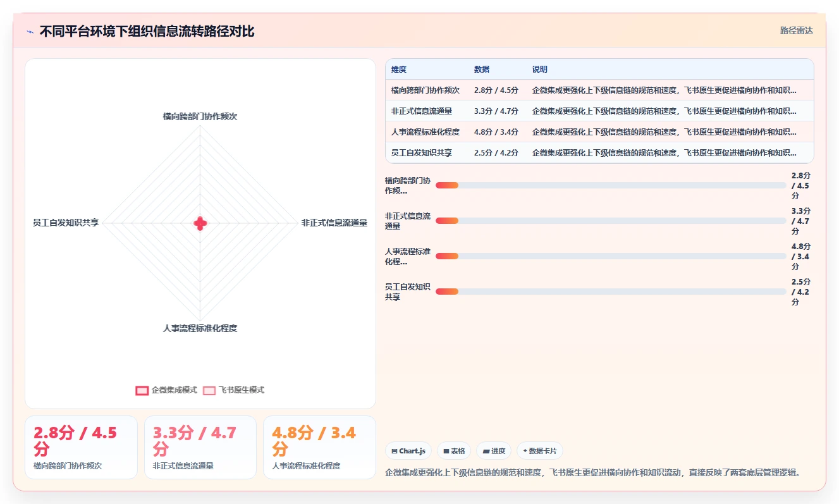Click the footer summary sentence starting 企微集成更强化
Viewport: 839px width, 504px height.
click(x=593, y=472)
